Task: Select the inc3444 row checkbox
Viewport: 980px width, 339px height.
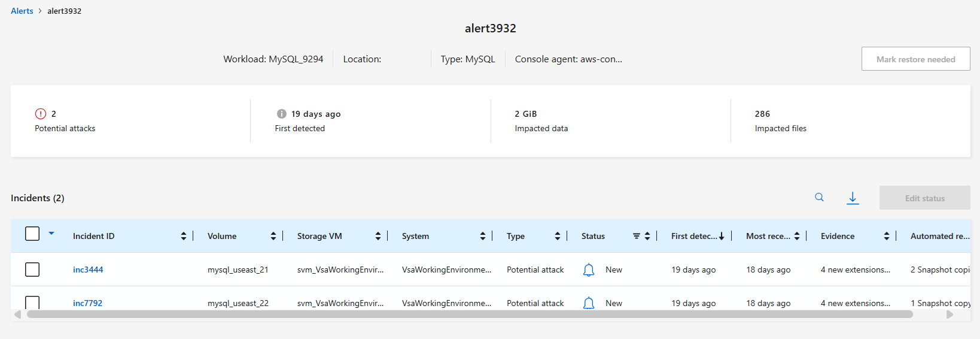Action: 32,270
